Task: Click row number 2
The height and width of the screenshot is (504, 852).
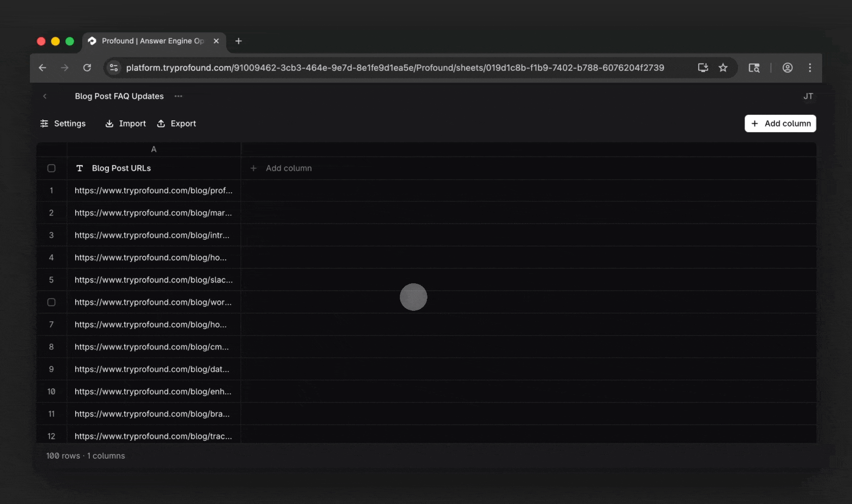Action: (x=51, y=213)
